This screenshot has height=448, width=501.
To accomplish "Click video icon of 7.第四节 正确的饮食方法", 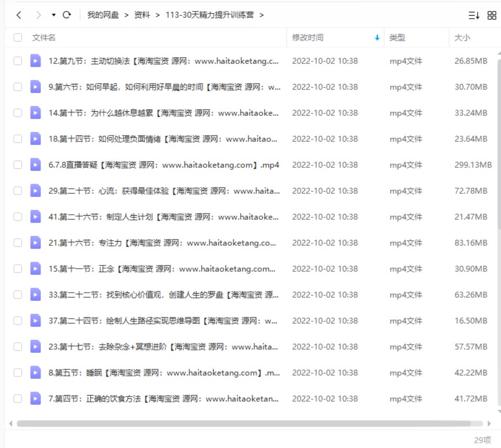I will [35, 399].
